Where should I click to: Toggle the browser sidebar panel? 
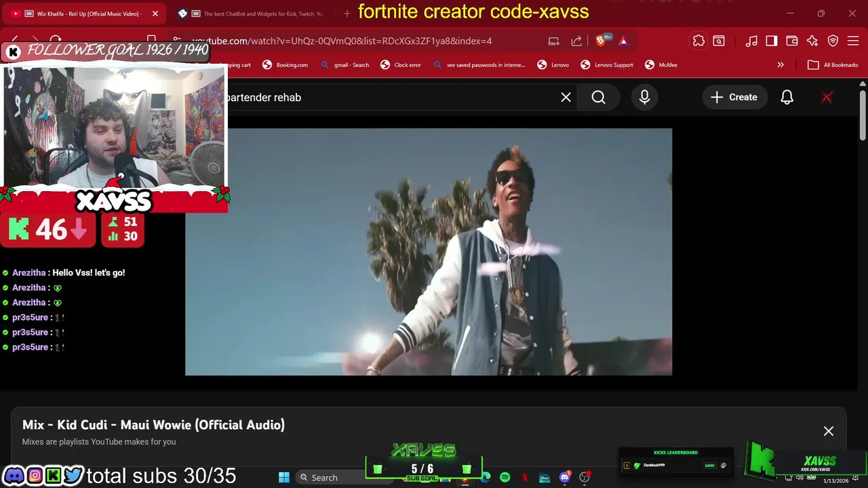coord(772,41)
